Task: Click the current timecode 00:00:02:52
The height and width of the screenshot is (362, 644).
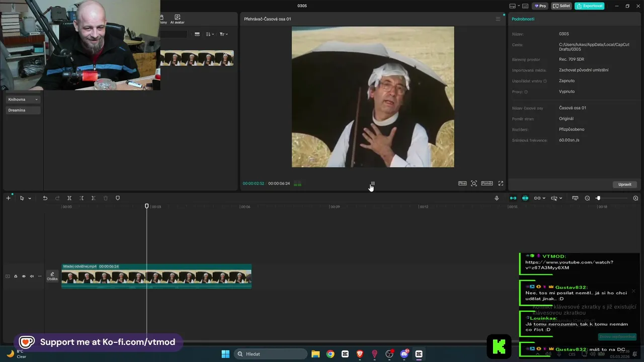Action: tap(254, 184)
